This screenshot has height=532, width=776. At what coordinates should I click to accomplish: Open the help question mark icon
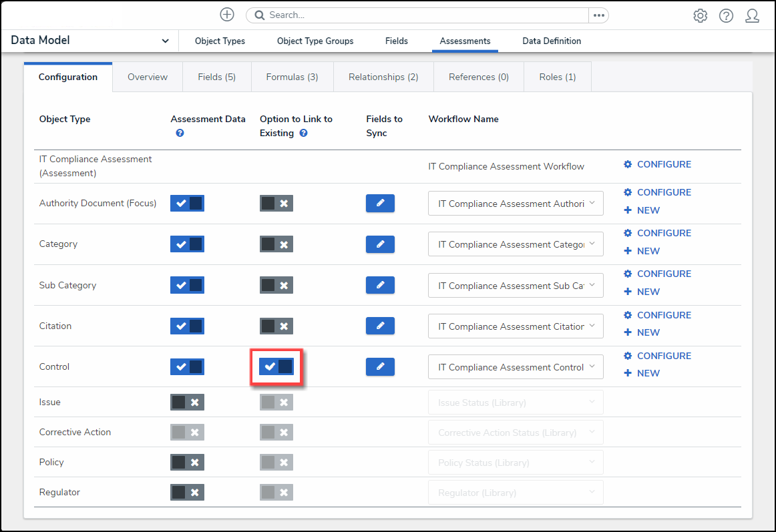point(726,16)
